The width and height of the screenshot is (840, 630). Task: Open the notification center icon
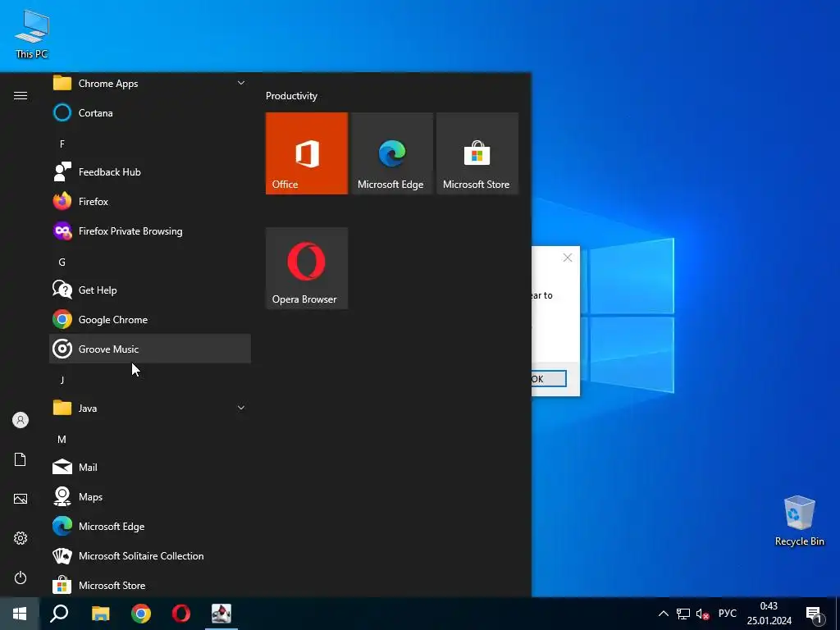[x=815, y=615]
